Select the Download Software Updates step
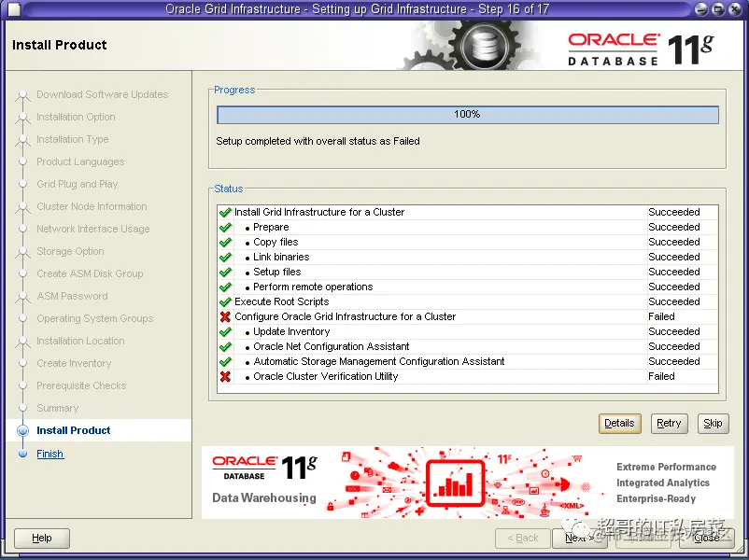This screenshot has width=749, height=560. (102, 93)
